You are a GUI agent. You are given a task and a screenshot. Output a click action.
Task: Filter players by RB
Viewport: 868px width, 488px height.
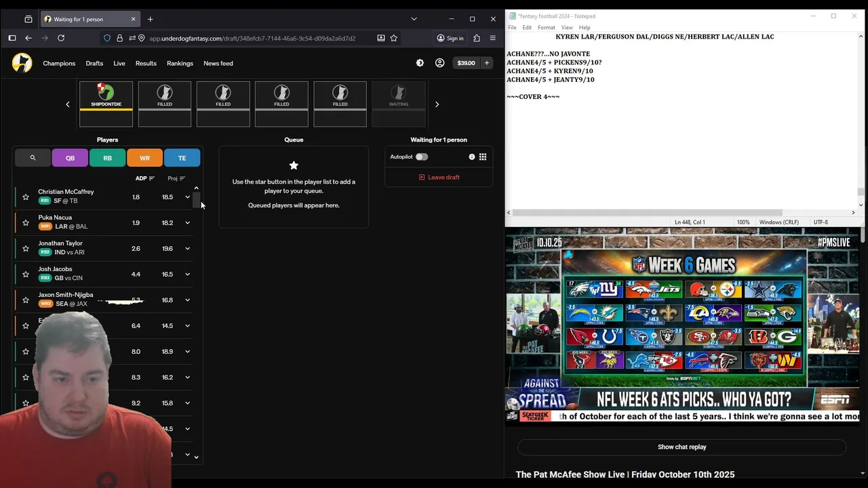click(x=107, y=158)
